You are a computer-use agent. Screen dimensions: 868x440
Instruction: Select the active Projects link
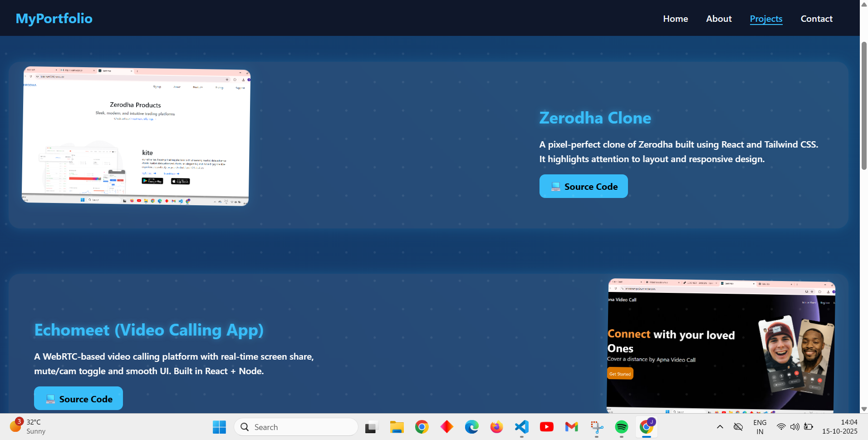766,19
